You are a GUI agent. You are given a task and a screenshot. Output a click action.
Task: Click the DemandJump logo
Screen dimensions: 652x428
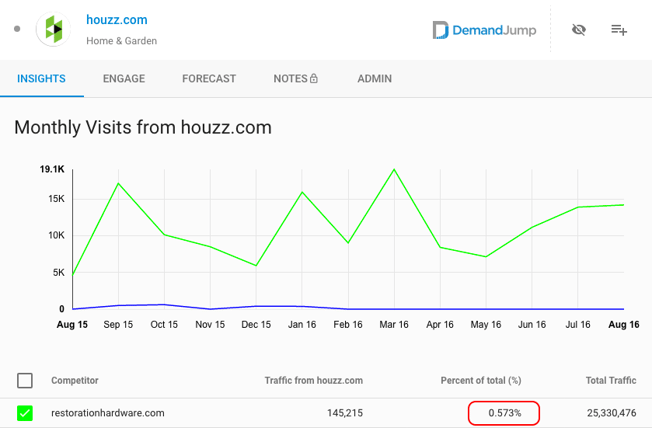(x=484, y=30)
